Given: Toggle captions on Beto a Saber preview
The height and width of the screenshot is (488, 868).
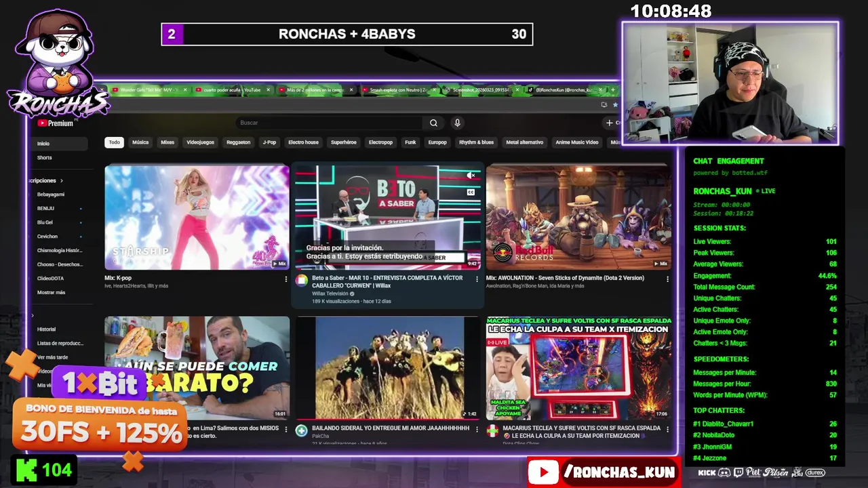Looking at the screenshot, I should tap(471, 192).
